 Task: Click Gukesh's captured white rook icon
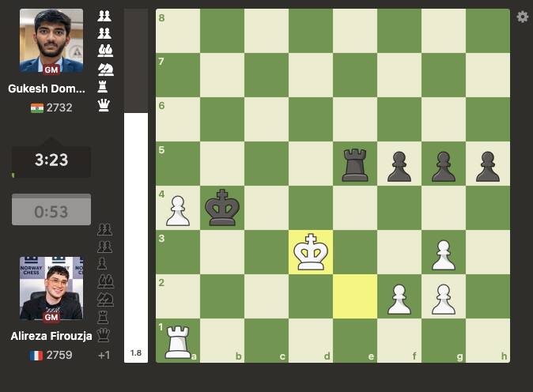[x=103, y=87]
